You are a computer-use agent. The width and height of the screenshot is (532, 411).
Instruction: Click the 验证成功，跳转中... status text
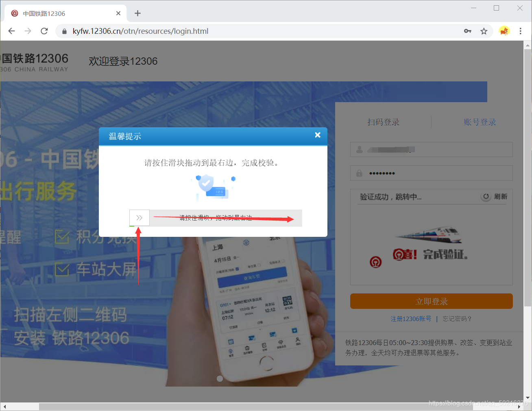(x=390, y=197)
